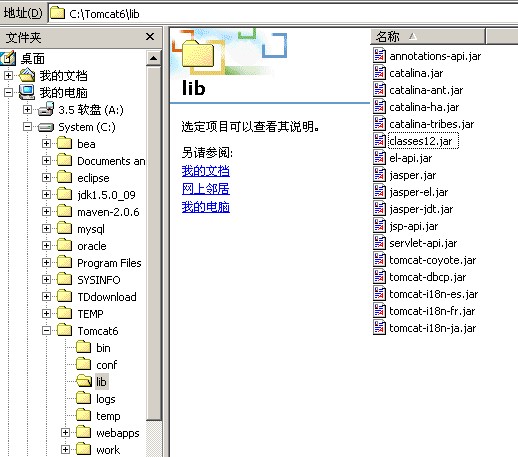Collapse the Tomcat6 folder tree node

46,331
